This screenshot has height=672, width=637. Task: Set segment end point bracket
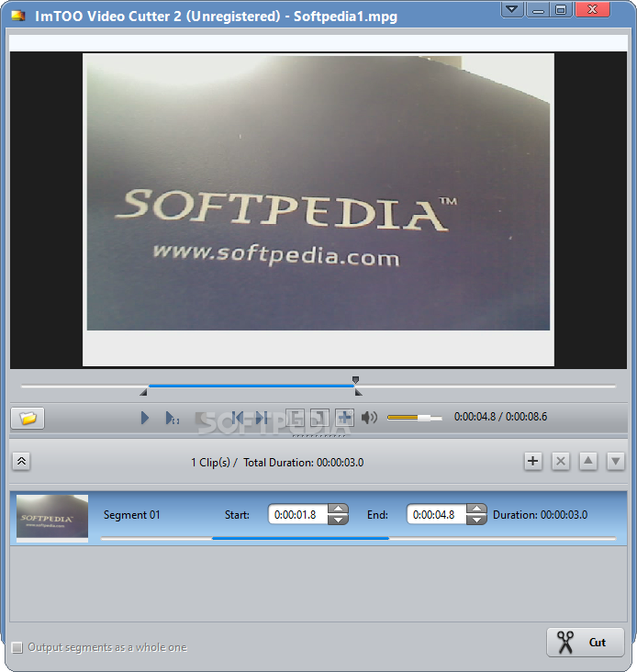[319, 418]
